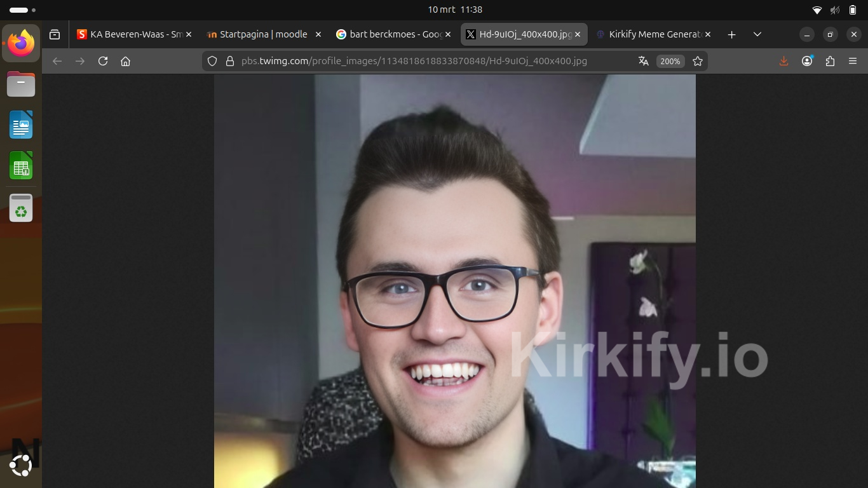Click the tracking protection shield icon
This screenshot has height=488, width=868.
click(213, 61)
